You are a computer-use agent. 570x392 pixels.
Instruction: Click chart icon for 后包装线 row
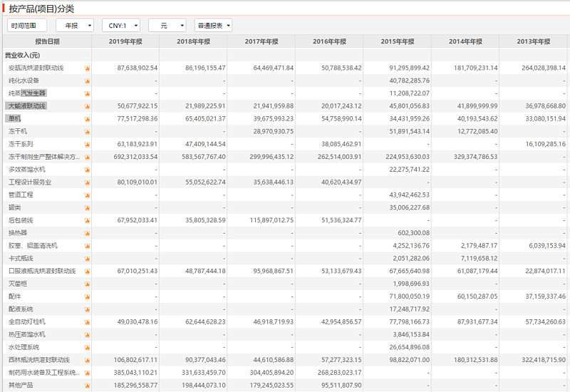[88, 221]
